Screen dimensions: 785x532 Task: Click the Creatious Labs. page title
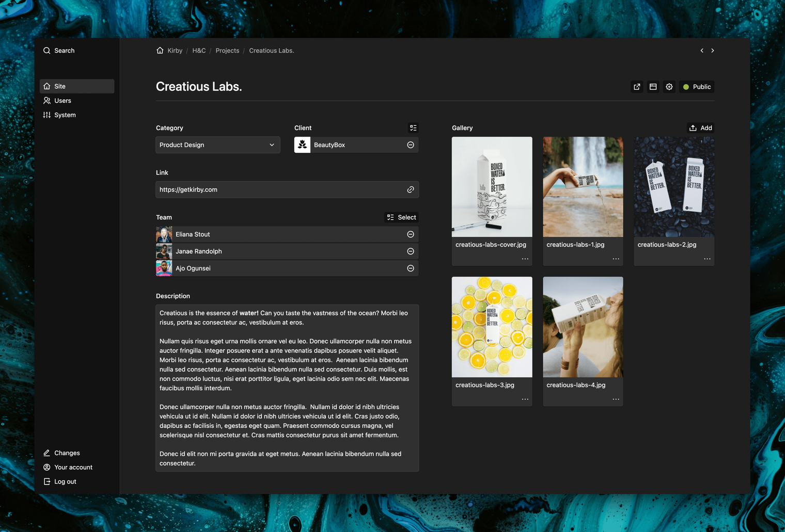199,87
